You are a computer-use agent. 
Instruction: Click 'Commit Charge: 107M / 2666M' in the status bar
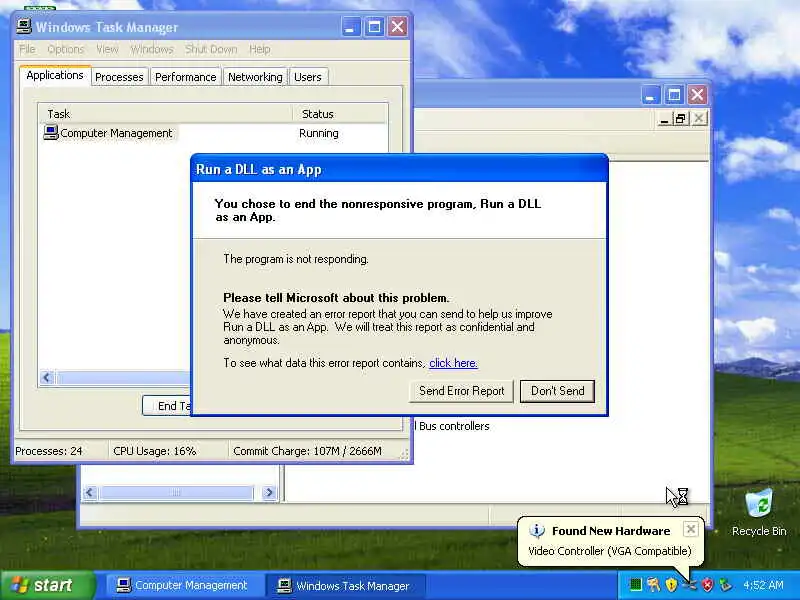click(307, 451)
